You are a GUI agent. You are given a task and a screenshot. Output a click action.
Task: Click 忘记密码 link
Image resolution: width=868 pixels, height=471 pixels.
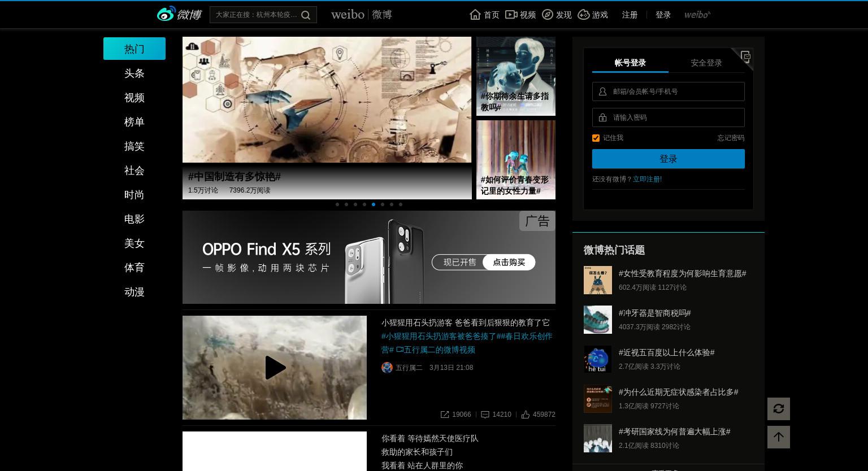point(731,138)
